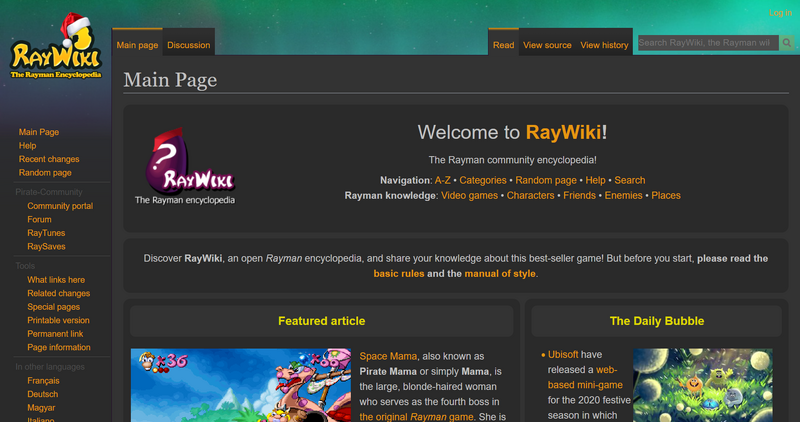Viewport: 800px width, 422px height.
Task: Click the Search navigation link
Action: pyautogui.click(x=630, y=180)
